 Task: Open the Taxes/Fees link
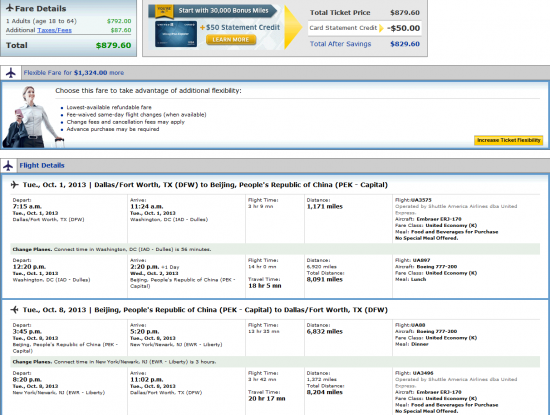coord(54,30)
